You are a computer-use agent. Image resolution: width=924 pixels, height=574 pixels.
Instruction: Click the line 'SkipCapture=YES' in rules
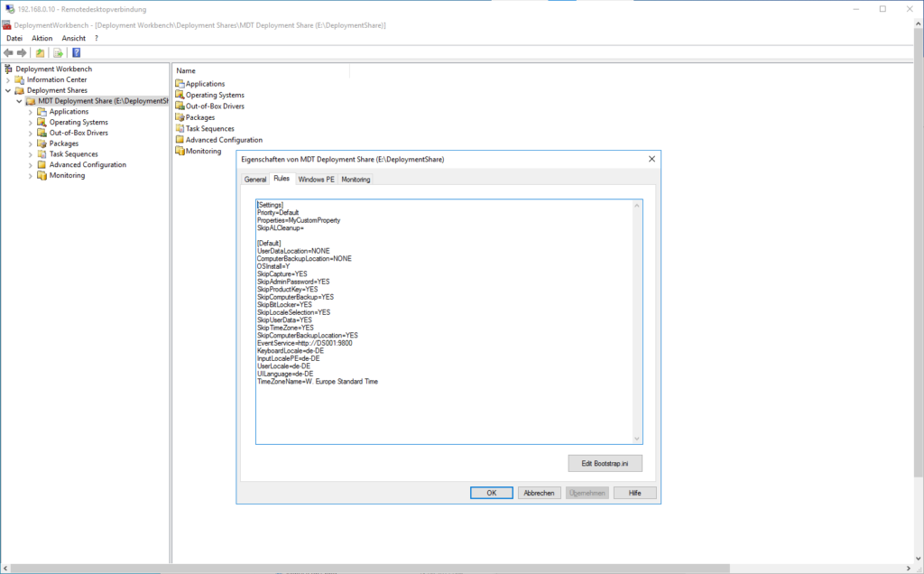282,274
